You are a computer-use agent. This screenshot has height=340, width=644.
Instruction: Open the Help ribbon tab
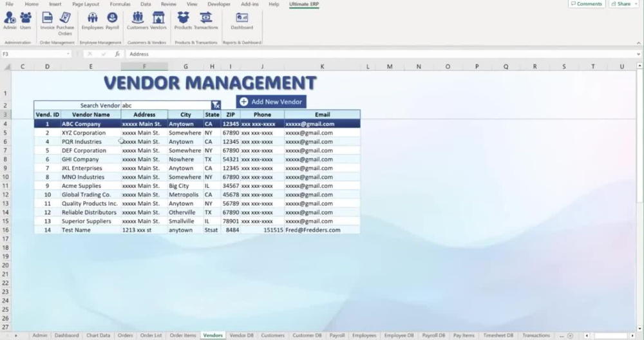[x=274, y=4]
